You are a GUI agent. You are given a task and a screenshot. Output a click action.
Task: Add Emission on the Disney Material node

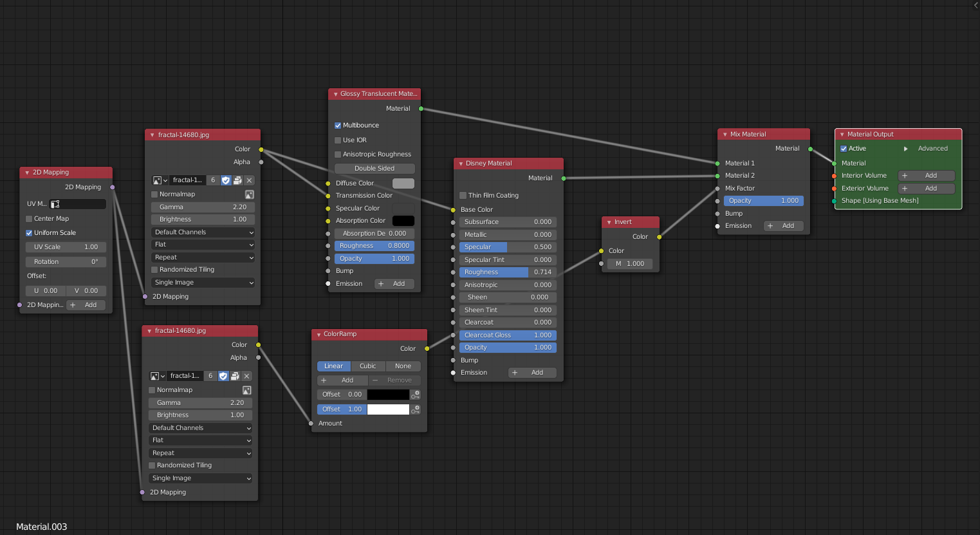coord(532,373)
